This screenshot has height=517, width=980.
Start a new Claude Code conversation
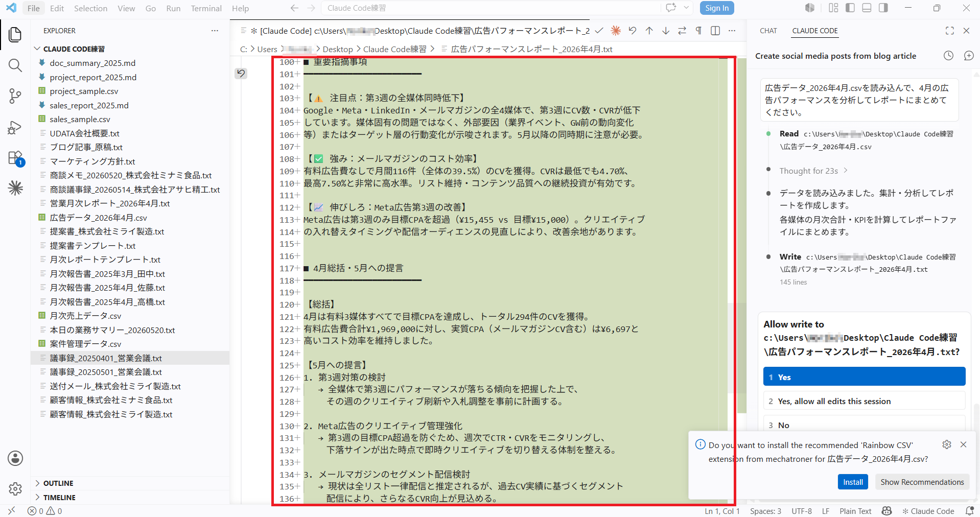969,56
